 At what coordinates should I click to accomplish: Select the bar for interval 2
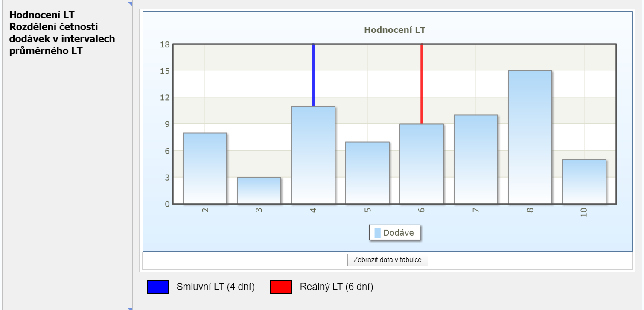point(205,168)
